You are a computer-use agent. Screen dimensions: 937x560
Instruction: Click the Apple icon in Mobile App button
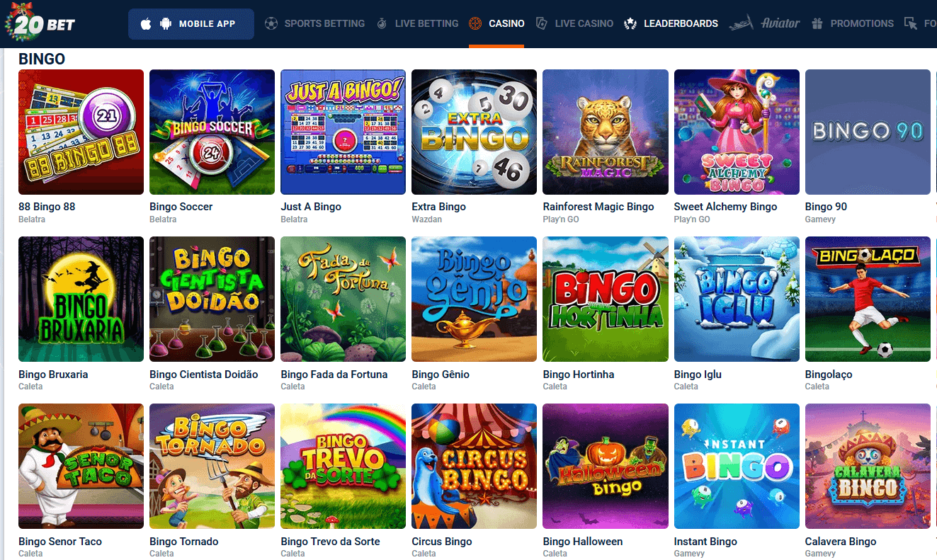coord(146,24)
